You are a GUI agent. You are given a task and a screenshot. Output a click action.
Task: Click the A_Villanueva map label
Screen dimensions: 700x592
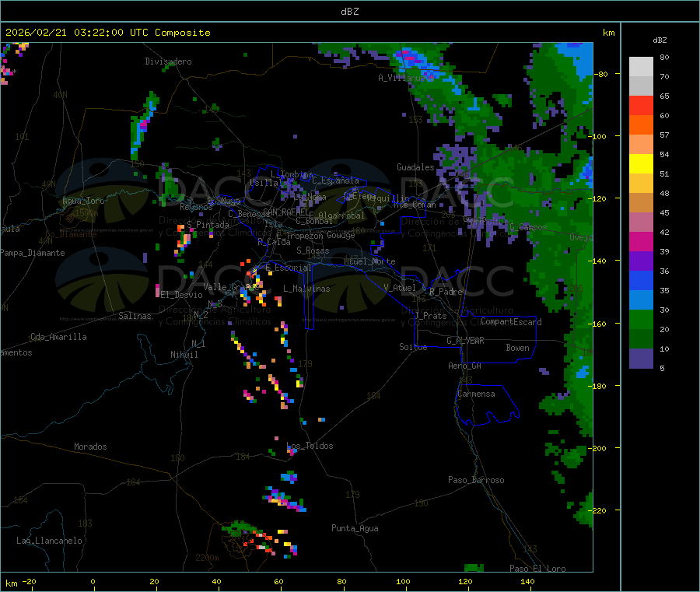click(x=406, y=78)
